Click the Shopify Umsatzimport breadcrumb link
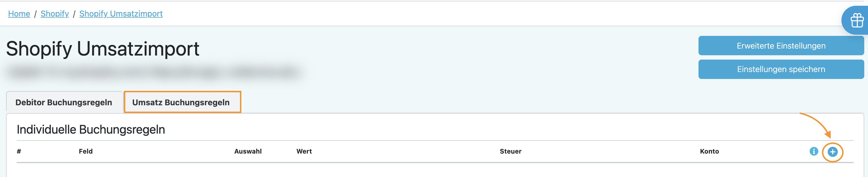868x177 pixels. point(121,14)
